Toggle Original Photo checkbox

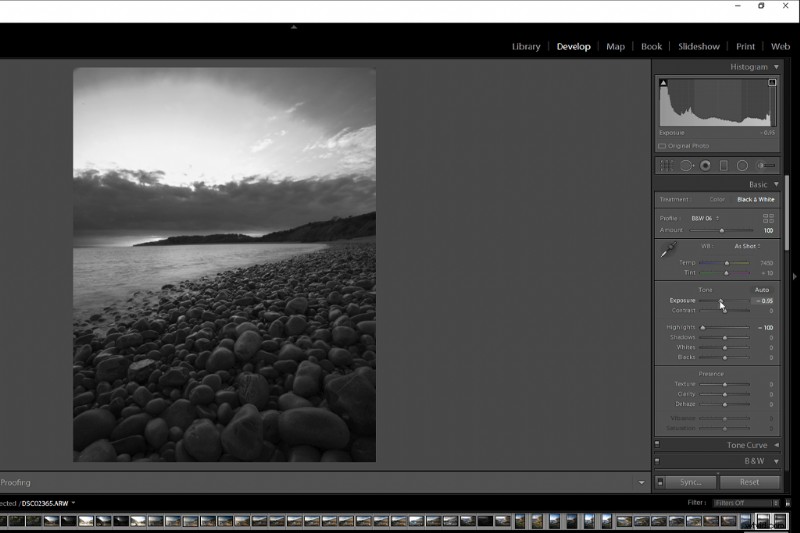pos(662,146)
